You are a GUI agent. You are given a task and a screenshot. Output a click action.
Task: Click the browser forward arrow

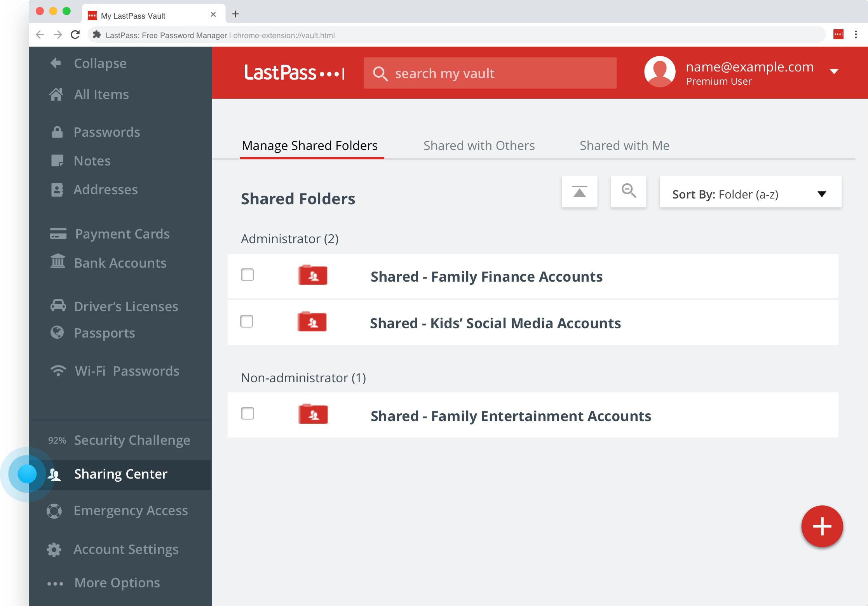pos(58,35)
